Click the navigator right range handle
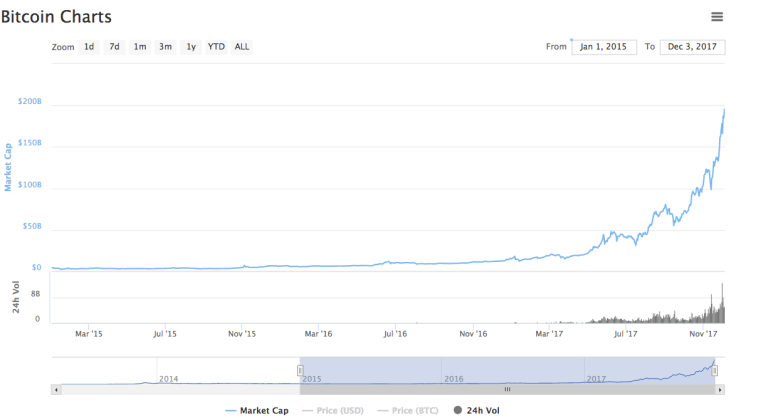 coord(715,371)
